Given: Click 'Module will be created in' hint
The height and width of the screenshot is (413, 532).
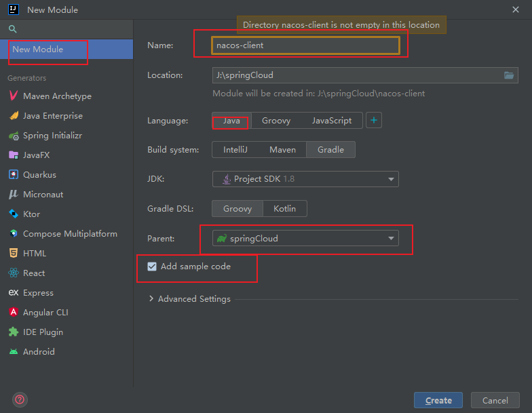Looking at the screenshot, I should tap(319, 94).
